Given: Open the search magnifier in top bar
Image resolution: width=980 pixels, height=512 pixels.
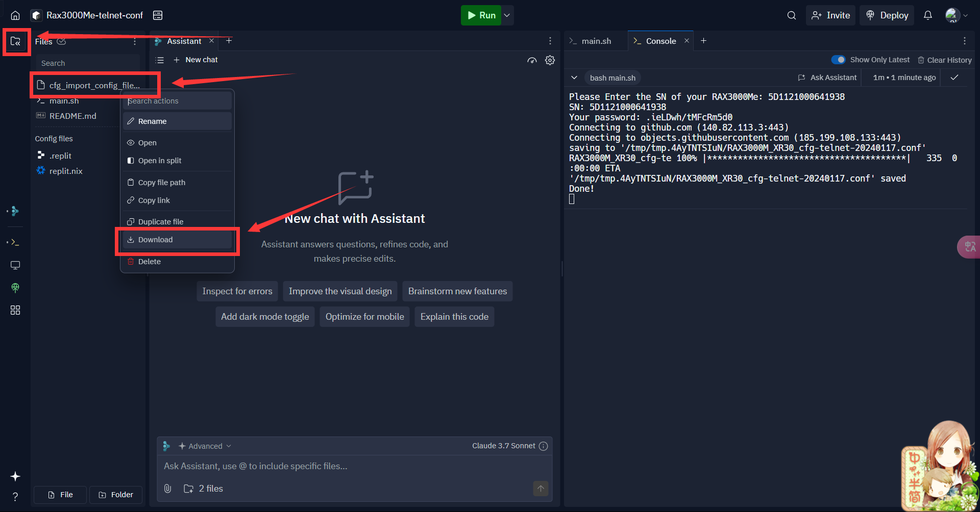Looking at the screenshot, I should pos(792,15).
